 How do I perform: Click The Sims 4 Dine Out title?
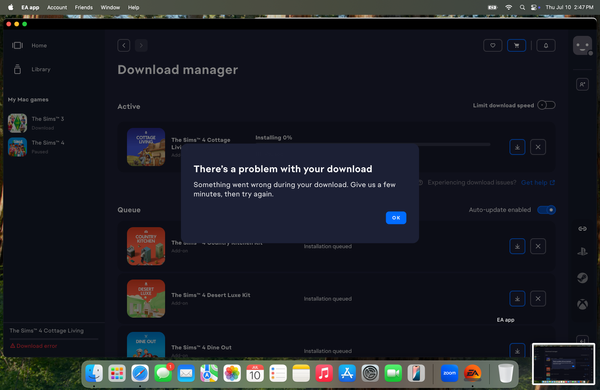point(201,348)
